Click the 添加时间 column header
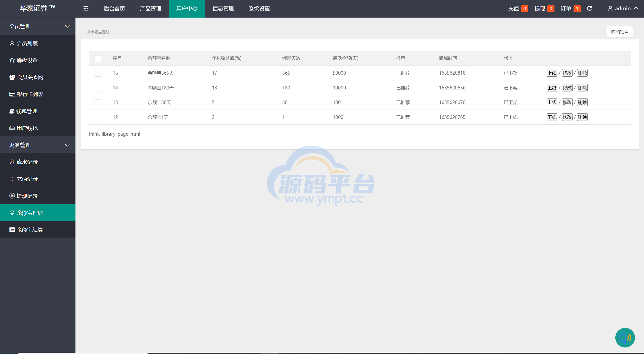This screenshot has height=354, width=644. click(448, 58)
